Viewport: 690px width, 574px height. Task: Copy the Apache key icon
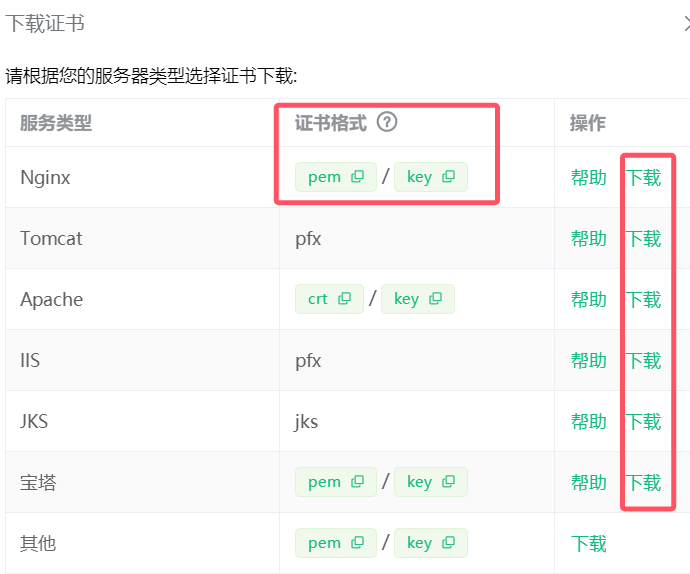436,299
